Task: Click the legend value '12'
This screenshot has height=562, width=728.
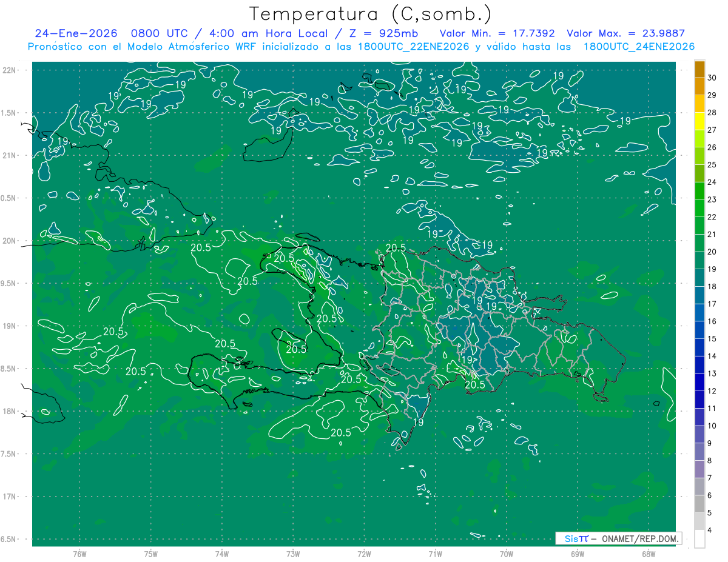Action: click(x=712, y=391)
